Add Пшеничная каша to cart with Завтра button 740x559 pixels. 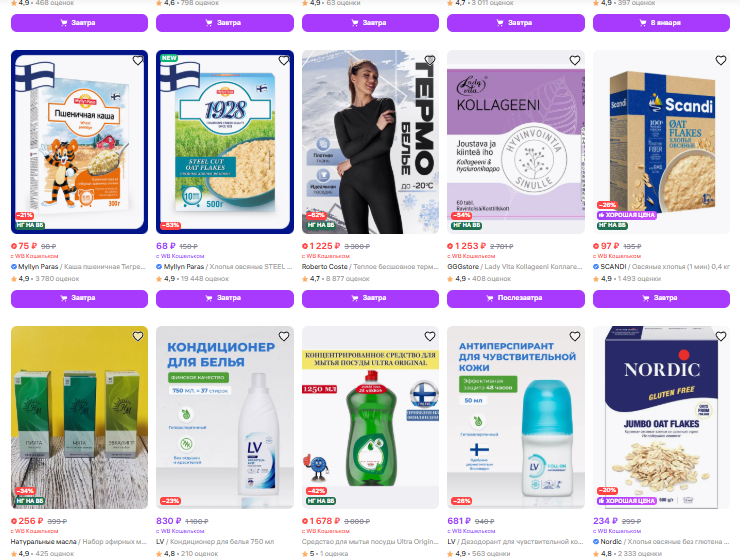pyautogui.click(x=79, y=298)
